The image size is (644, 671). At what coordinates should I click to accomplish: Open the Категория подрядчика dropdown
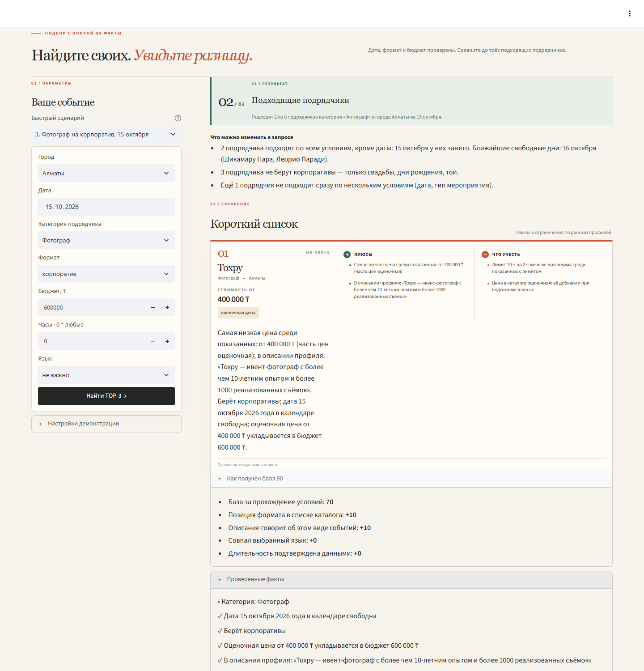click(106, 240)
